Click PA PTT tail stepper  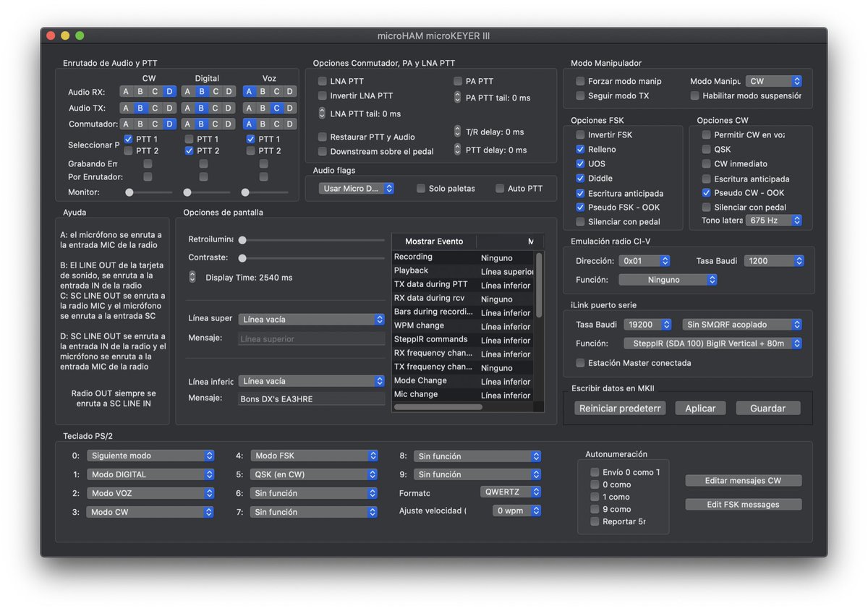click(457, 98)
